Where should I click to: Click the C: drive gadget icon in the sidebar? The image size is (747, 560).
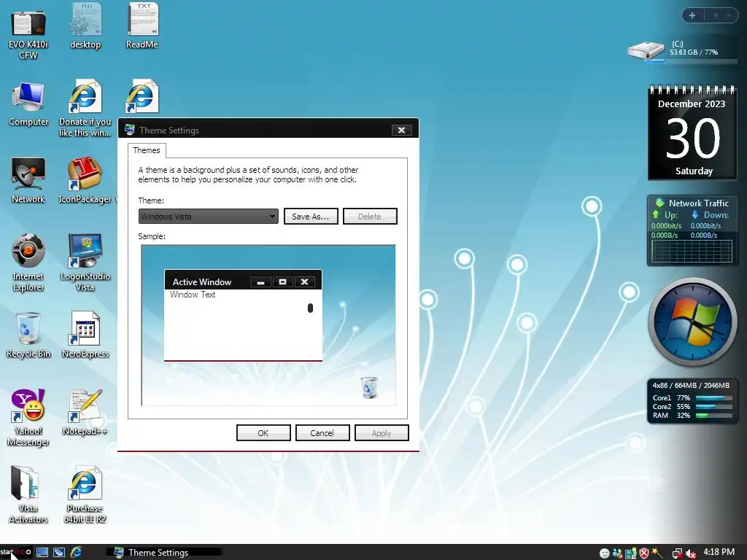[x=646, y=50]
